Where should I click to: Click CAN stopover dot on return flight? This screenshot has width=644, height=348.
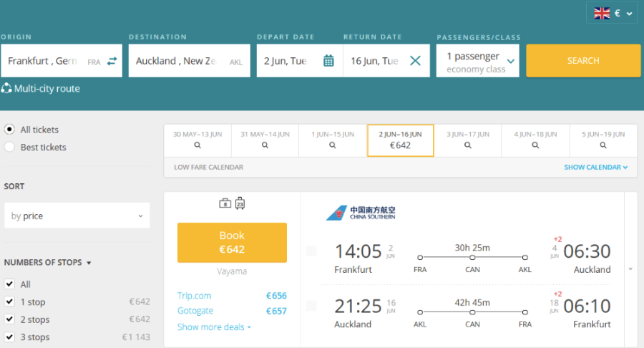472,312
